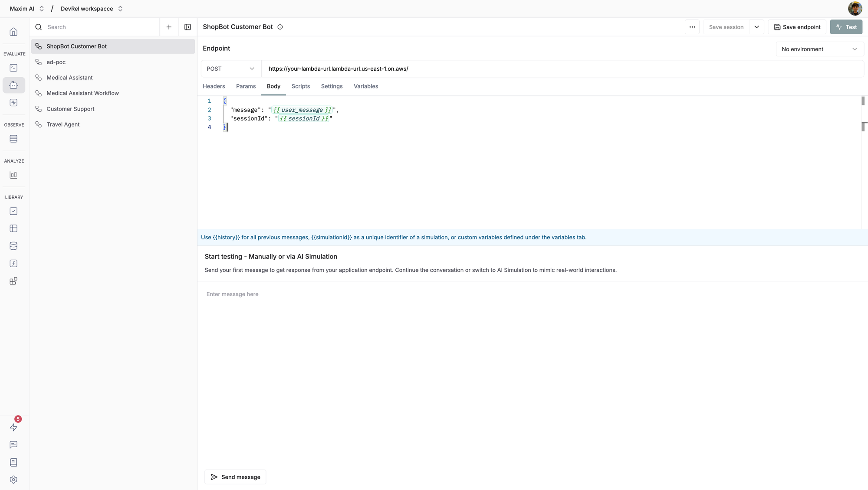Image resolution: width=868 pixels, height=490 pixels.
Task: Click the three-dots more options button
Action: point(692,27)
